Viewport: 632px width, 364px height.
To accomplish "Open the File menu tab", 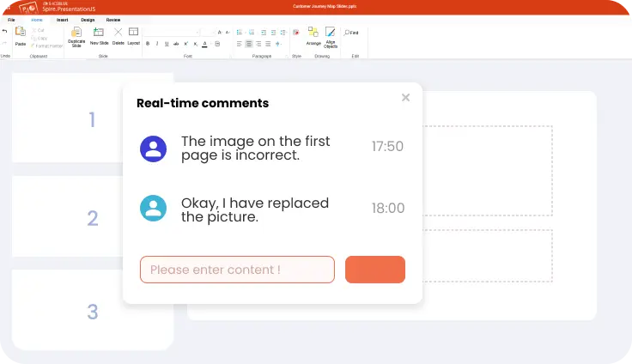I will click(11, 20).
